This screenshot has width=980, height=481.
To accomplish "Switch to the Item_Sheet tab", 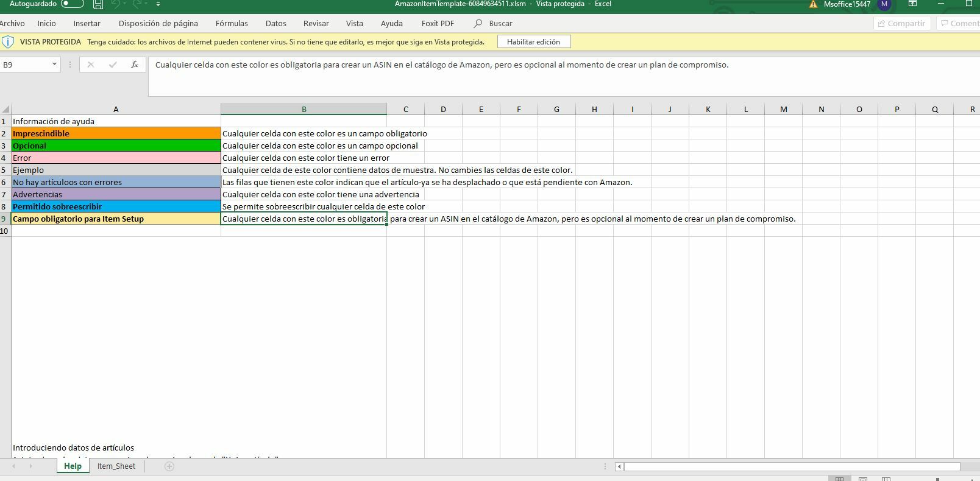I will [x=116, y=466].
